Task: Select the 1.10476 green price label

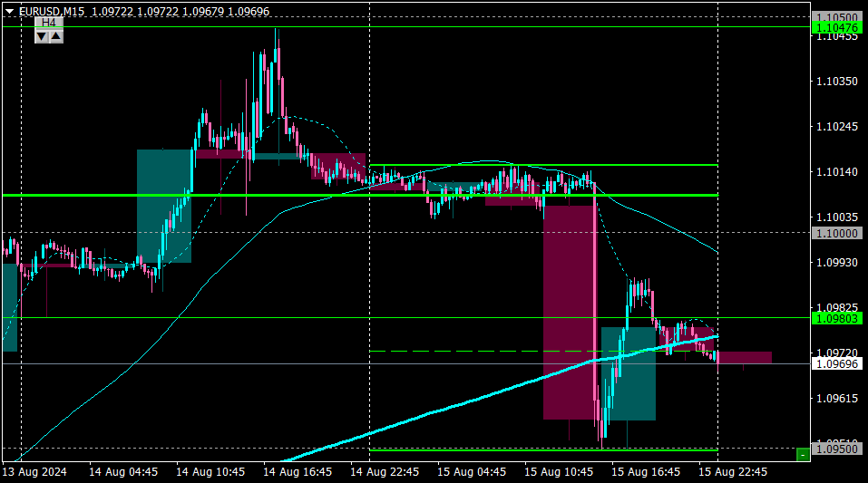Action: coord(837,28)
